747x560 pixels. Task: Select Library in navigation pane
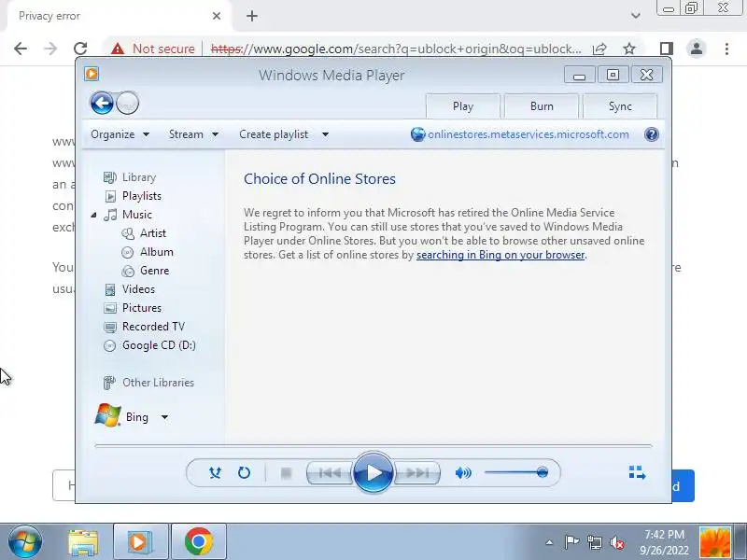pyautogui.click(x=130, y=177)
